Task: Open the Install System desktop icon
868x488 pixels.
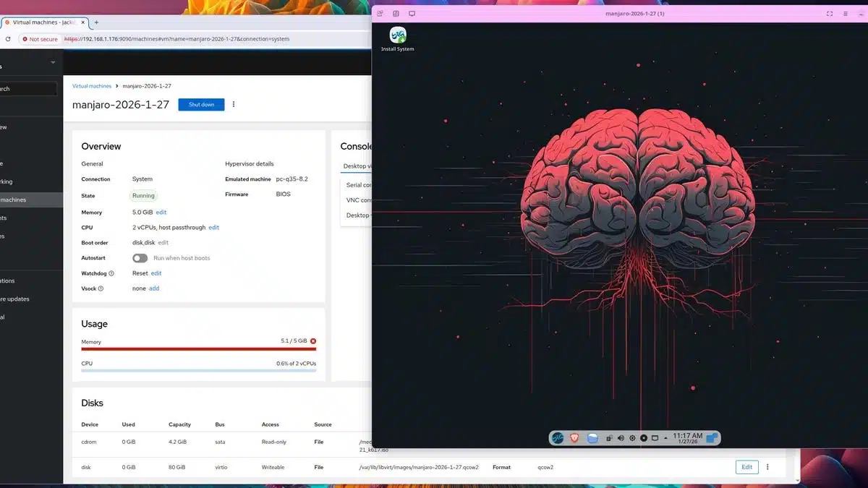Action: tap(398, 36)
